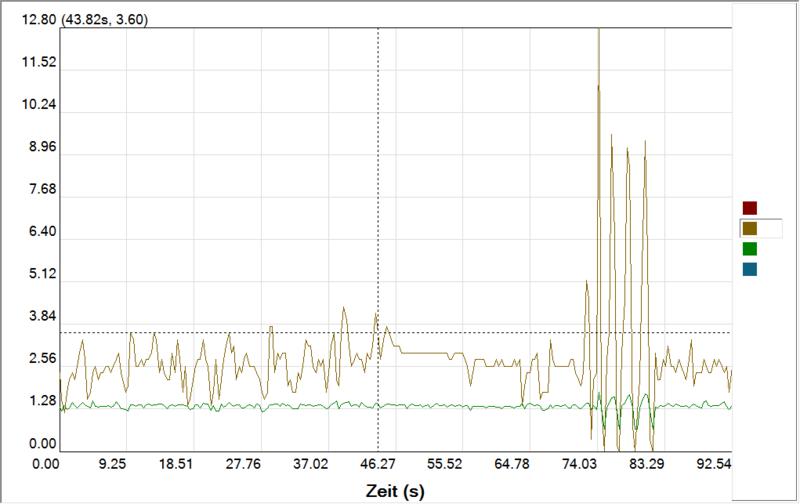Click the 46.27 x-axis tick label

(x=378, y=465)
